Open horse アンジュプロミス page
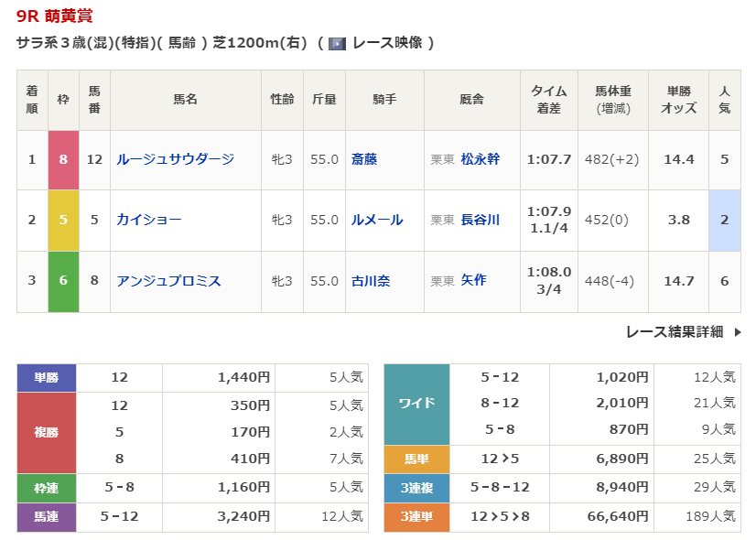Viewport: 756px width, 540px height. pos(168,281)
